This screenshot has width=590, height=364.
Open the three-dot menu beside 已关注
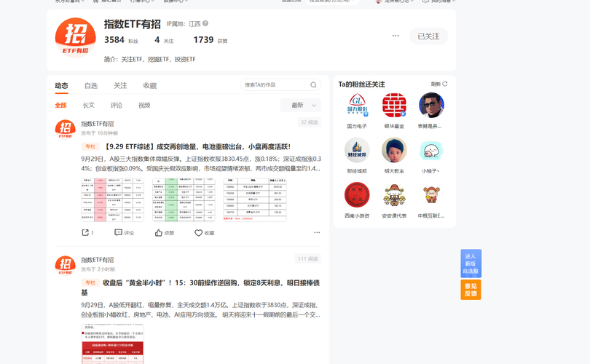click(396, 36)
